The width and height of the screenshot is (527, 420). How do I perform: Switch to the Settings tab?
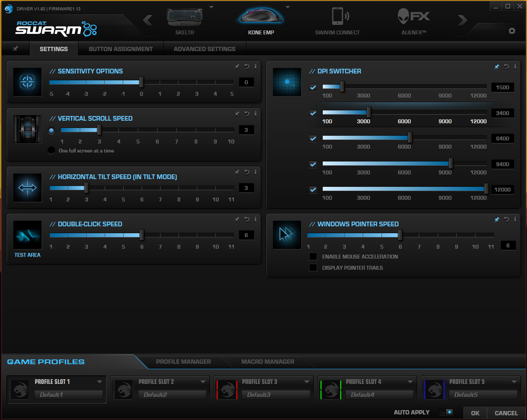pos(54,49)
